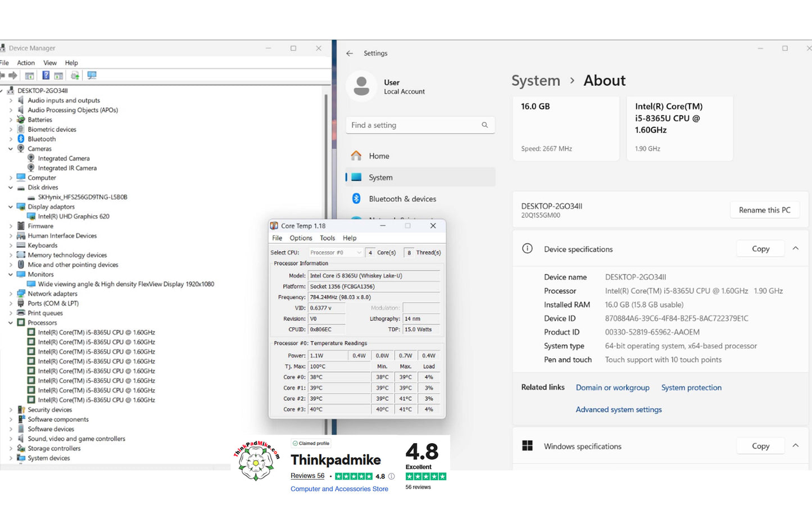
Task: Select the Integrated Camera device icon
Action: click(x=31, y=158)
